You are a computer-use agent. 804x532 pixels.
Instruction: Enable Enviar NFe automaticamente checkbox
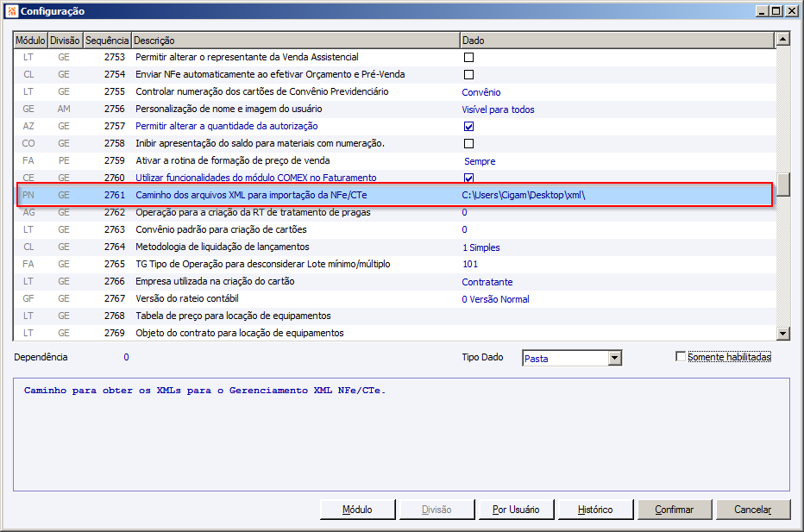tap(468, 75)
